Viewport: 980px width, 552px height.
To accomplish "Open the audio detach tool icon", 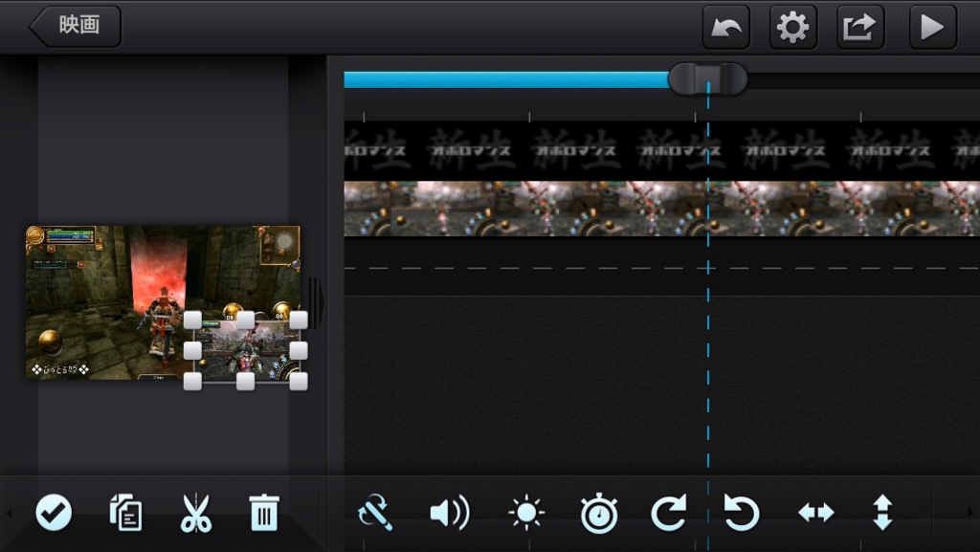I will point(375,513).
